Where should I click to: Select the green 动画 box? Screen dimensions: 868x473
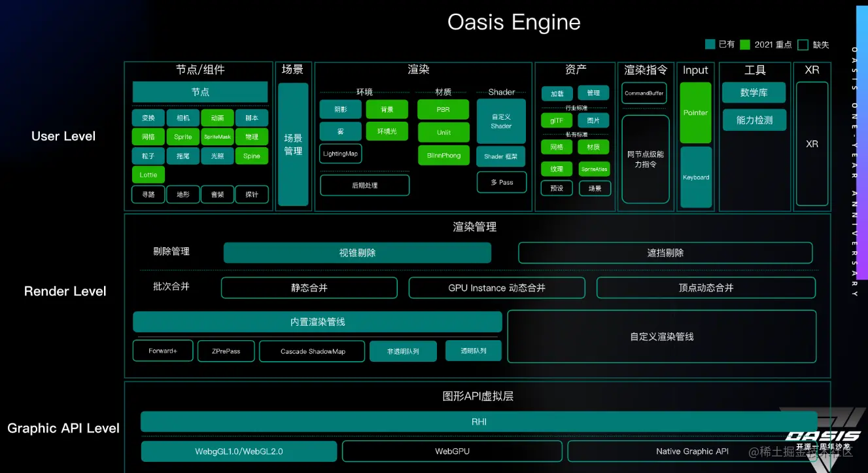pyautogui.click(x=218, y=118)
